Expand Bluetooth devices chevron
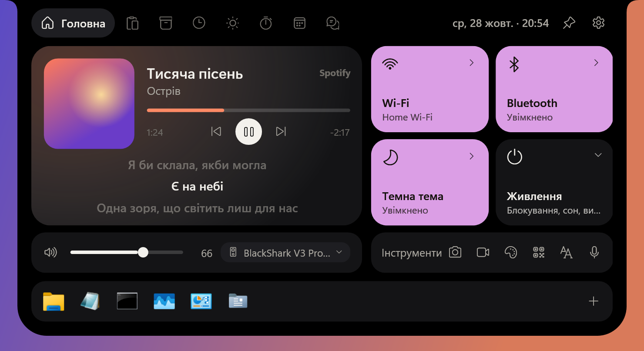The height and width of the screenshot is (351, 644). coord(597,63)
